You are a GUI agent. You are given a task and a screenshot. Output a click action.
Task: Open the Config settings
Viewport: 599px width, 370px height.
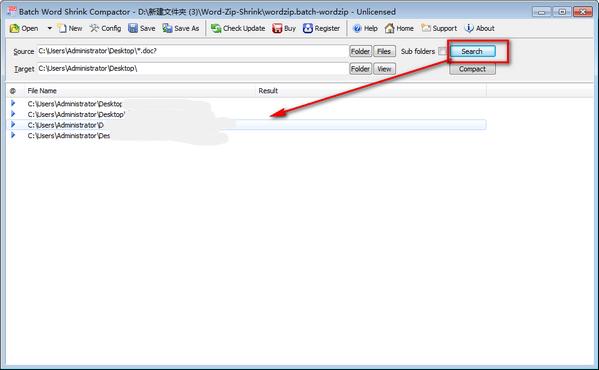click(105, 28)
